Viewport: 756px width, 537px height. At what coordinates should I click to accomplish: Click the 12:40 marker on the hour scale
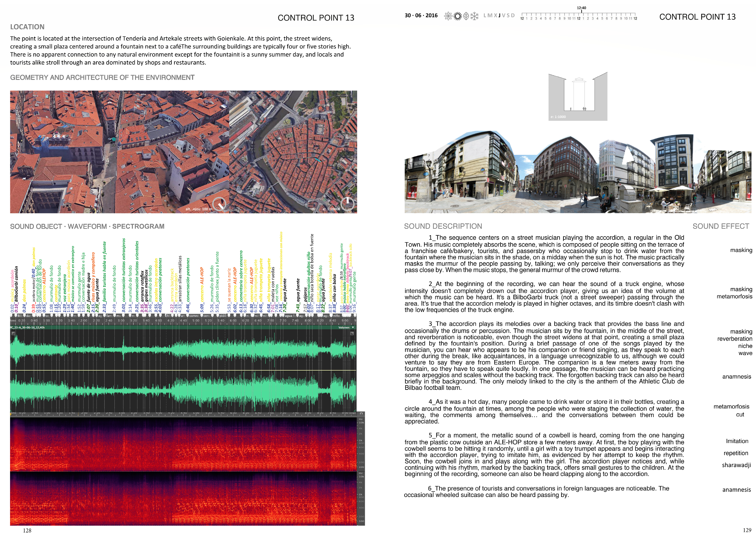(x=582, y=9)
